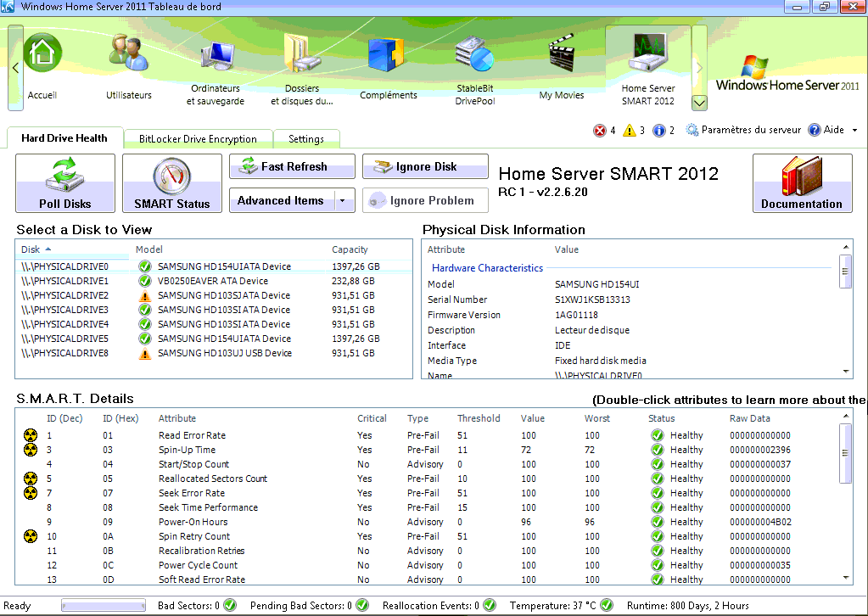The width and height of the screenshot is (868, 616).
Task: Select the SAMSUNG HD103UJ USB Device model
Action: (x=224, y=353)
